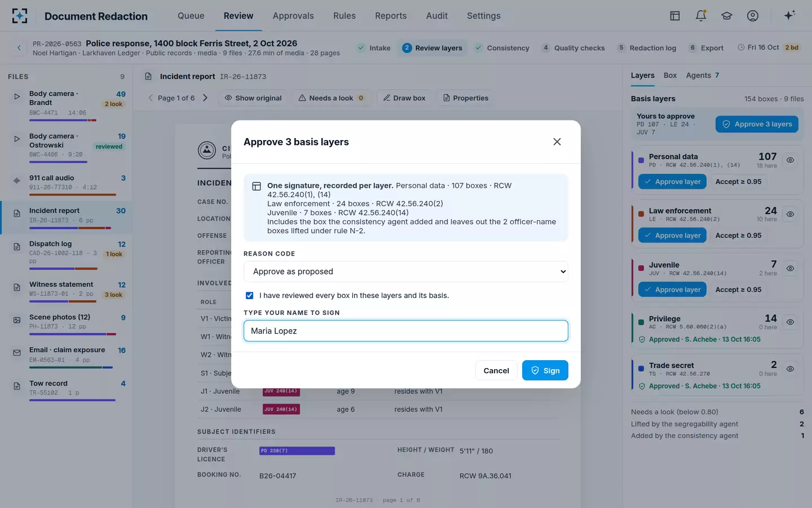The width and height of the screenshot is (812, 508).
Task: Cancel the approval dialog
Action: coord(496,370)
